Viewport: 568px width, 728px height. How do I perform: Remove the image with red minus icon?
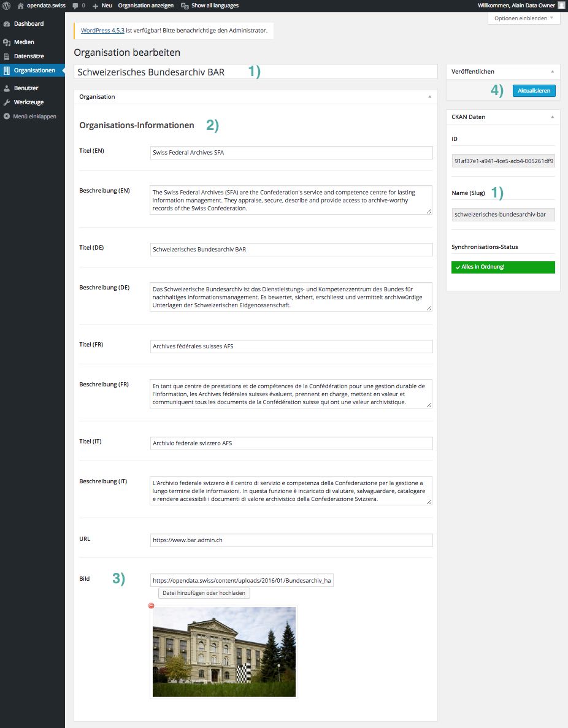151,606
